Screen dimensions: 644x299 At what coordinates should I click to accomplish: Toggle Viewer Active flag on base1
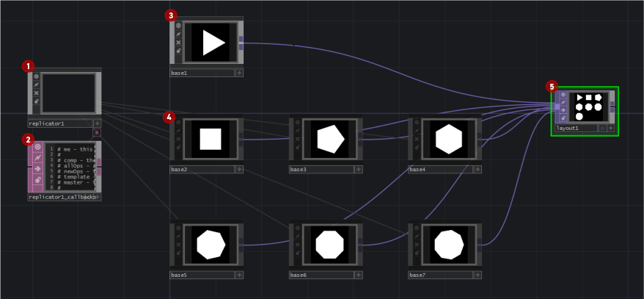[x=178, y=26]
